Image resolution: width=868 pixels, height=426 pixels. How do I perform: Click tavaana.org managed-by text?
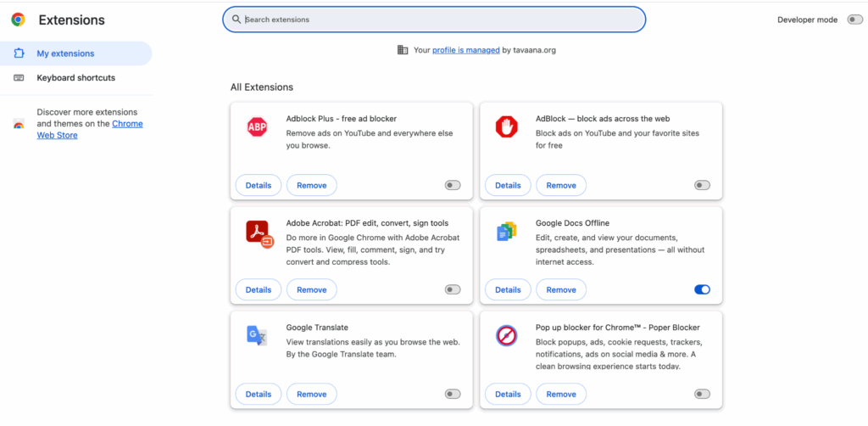coord(535,50)
